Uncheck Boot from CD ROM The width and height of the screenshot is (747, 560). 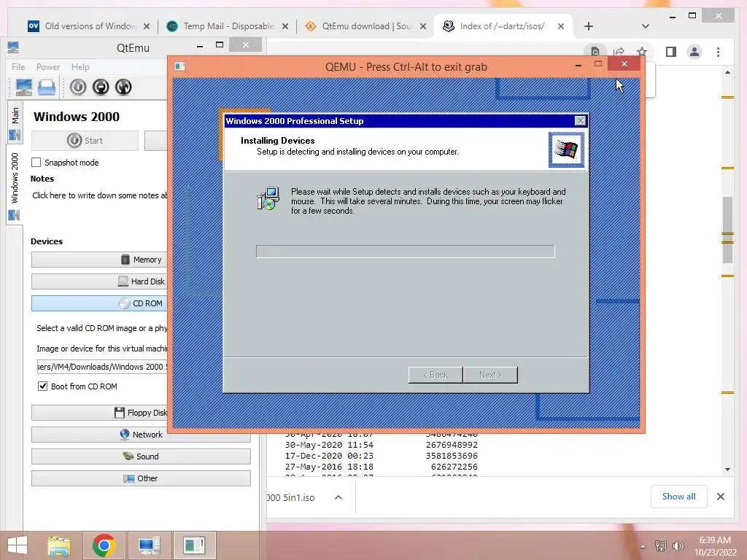tap(42, 386)
